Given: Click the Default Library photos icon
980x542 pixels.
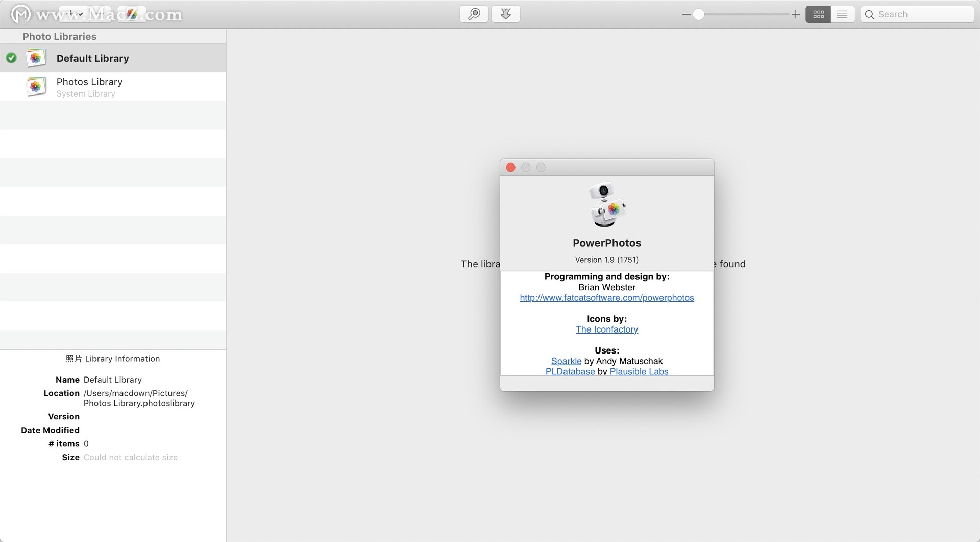Looking at the screenshot, I should click(x=36, y=58).
